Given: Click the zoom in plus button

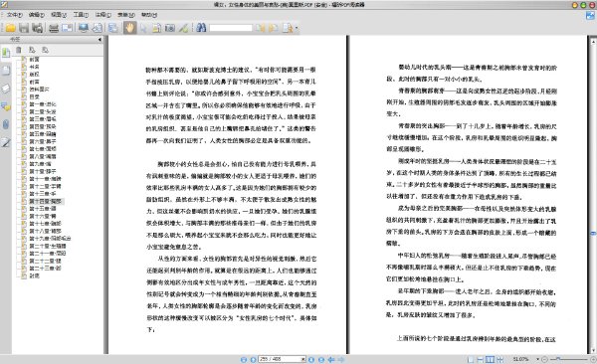Looking at the screenshot, I should (x=593, y=359).
